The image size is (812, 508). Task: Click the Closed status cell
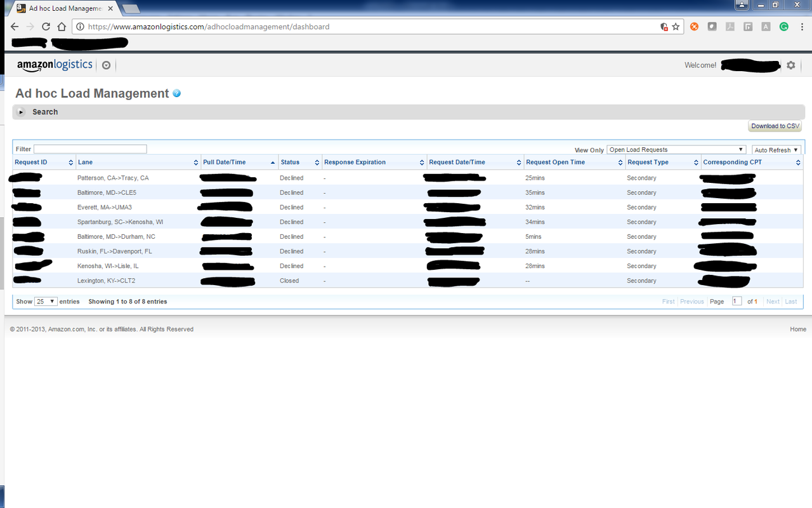(x=289, y=281)
